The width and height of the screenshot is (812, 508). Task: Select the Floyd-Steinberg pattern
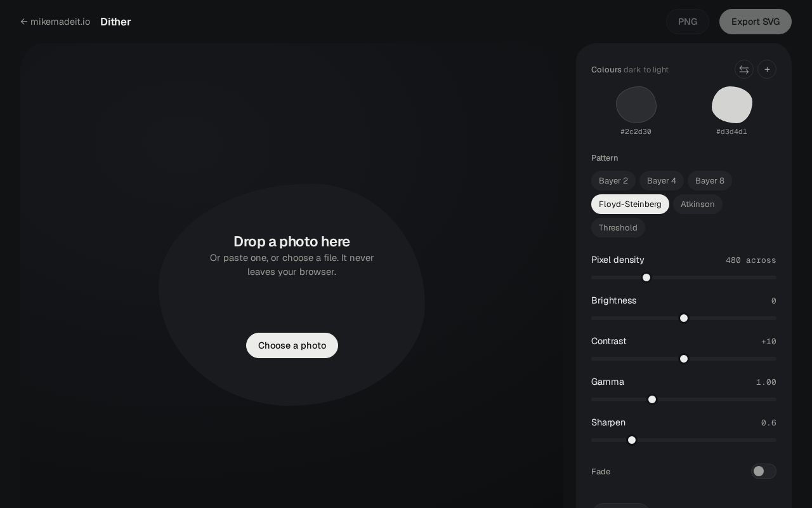[x=630, y=204]
